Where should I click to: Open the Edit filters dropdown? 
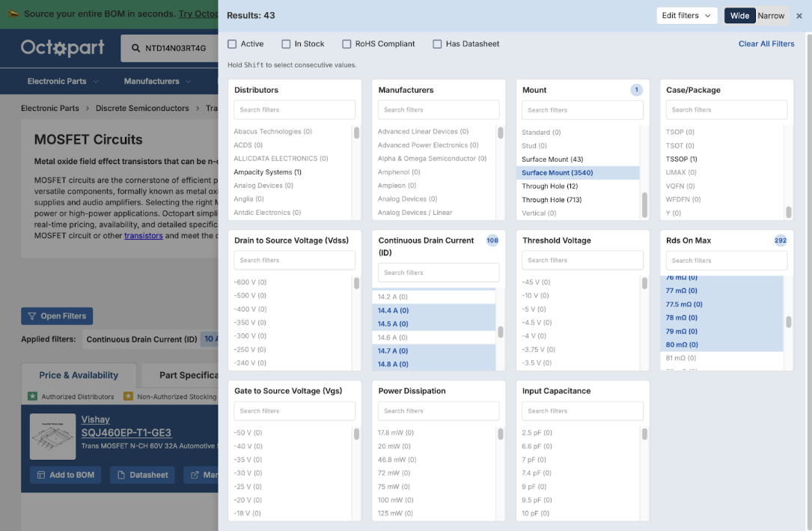click(687, 16)
